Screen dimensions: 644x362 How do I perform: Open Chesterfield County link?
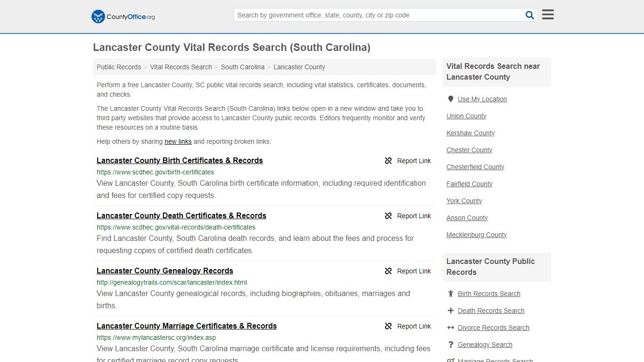(x=475, y=167)
